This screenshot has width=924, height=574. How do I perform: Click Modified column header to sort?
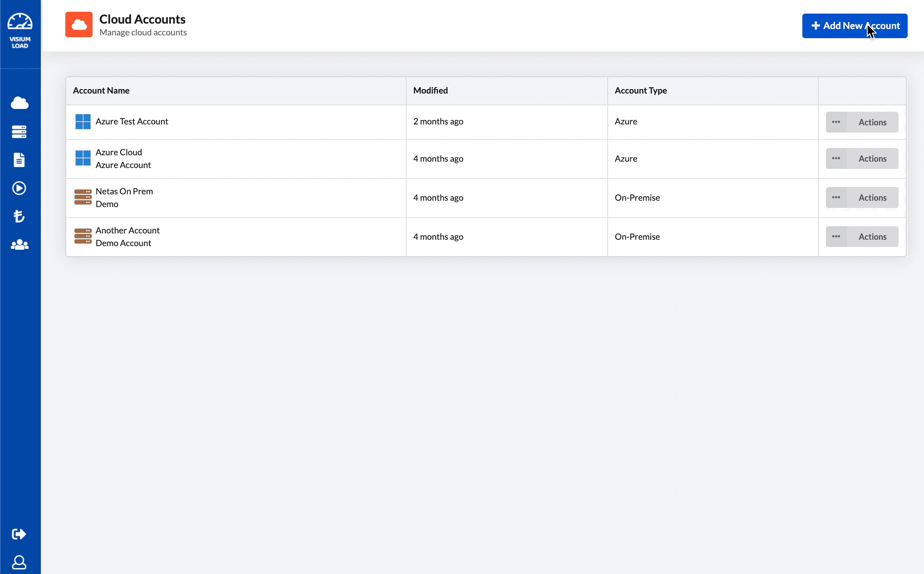tap(430, 90)
